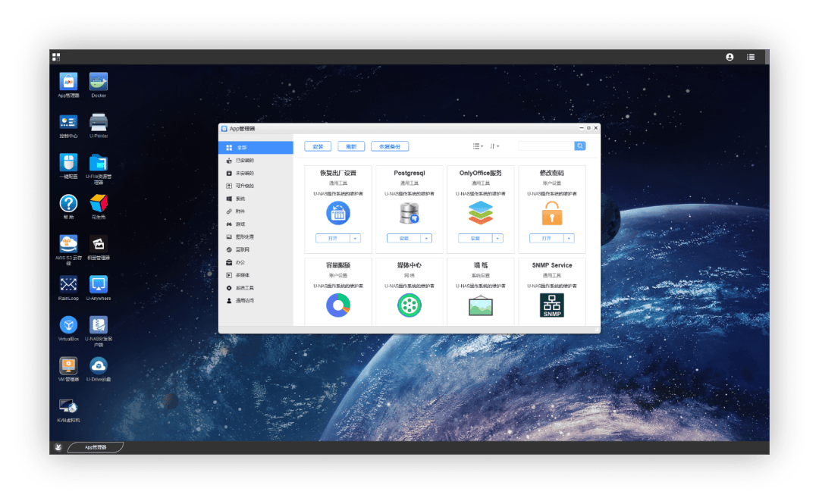Viewport: 819px width, 504px height.
Task: Click the SNMP Service app icon
Action: (x=551, y=305)
